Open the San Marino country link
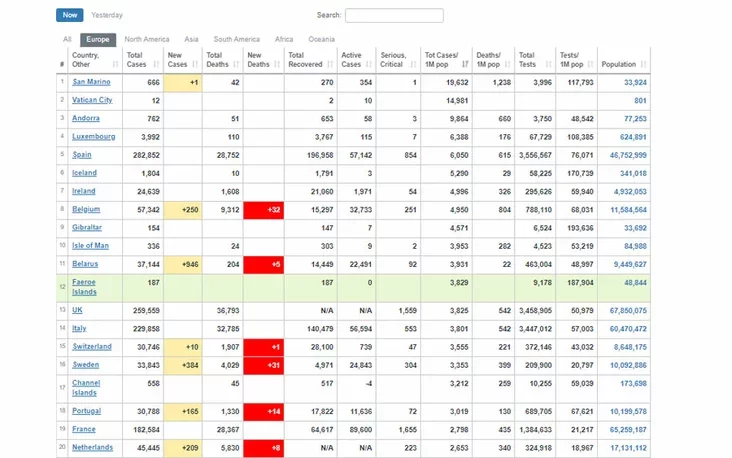Image resolution: width=732 pixels, height=458 pixels. [92, 82]
